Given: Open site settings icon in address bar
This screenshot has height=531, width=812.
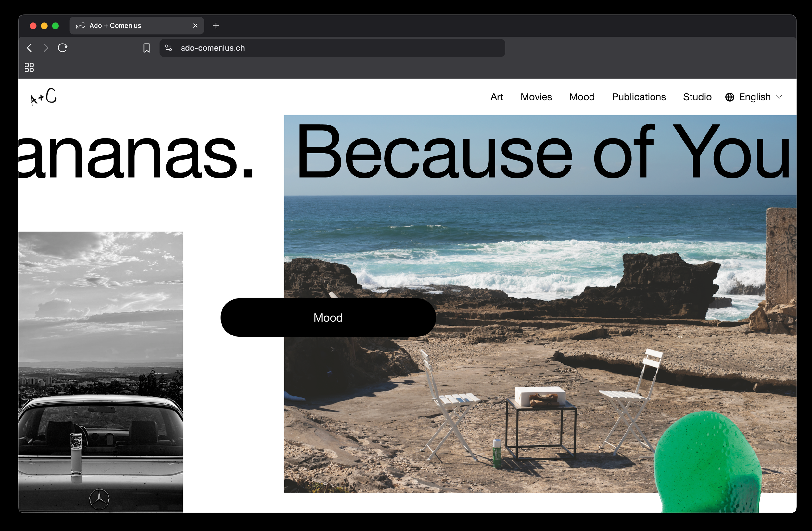Looking at the screenshot, I should pyautogui.click(x=169, y=48).
